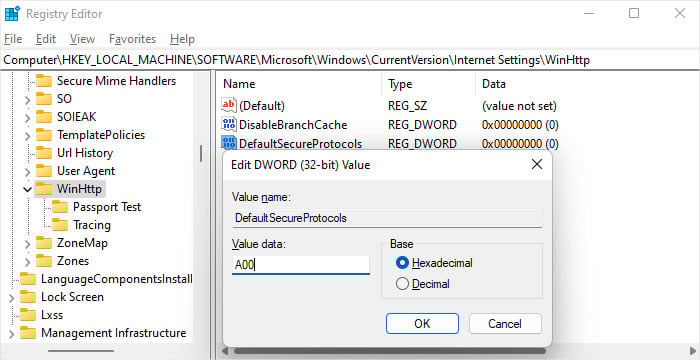Click the User Agent folder icon
700x360 pixels.
(x=44, y=171)
